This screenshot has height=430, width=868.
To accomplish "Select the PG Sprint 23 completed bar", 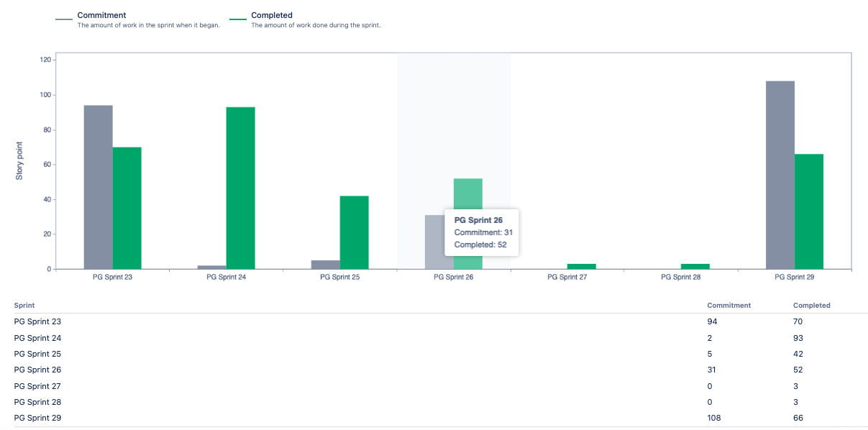I will [127, 208].
